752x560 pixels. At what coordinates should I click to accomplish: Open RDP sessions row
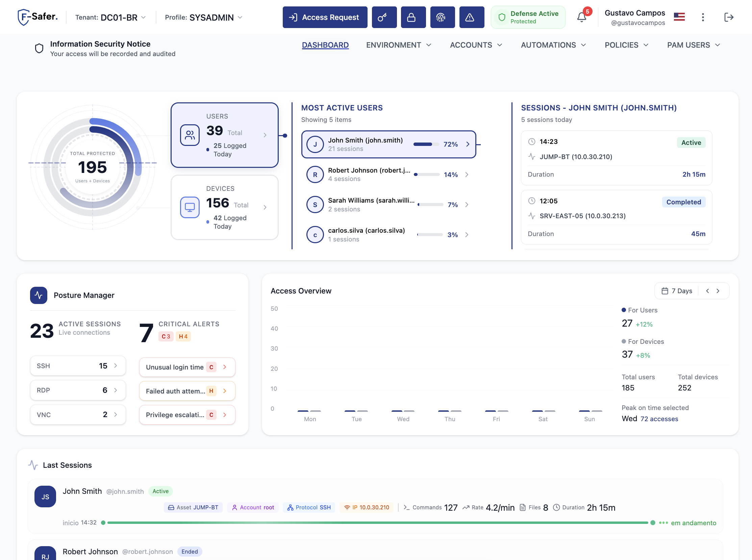[78, 390]
